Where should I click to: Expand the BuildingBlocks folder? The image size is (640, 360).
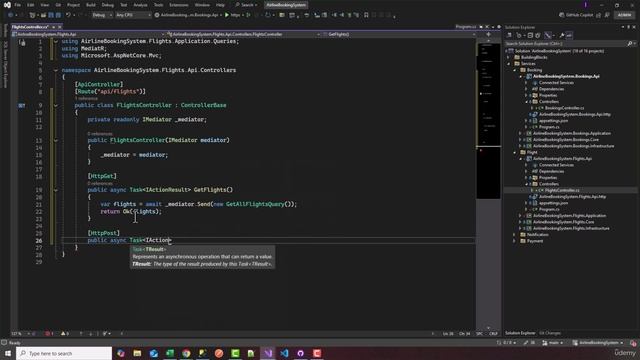(x=509, y=58)
